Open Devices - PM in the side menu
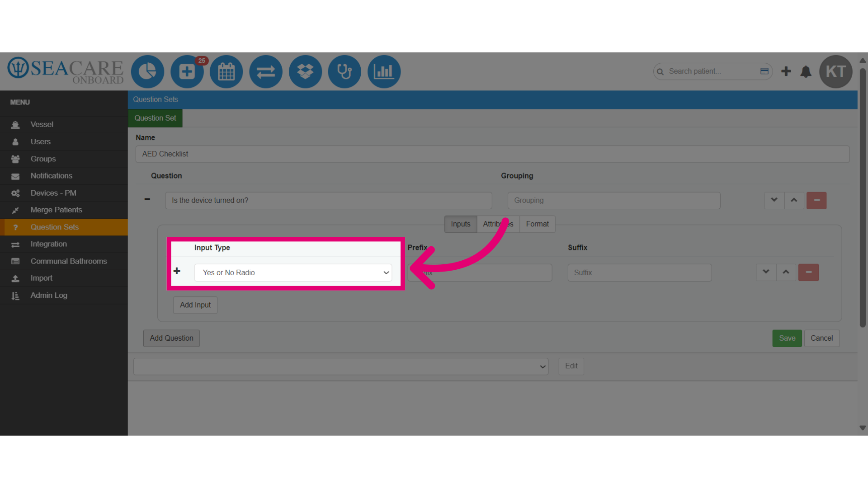Screen dimensions: 868x488 64,193
